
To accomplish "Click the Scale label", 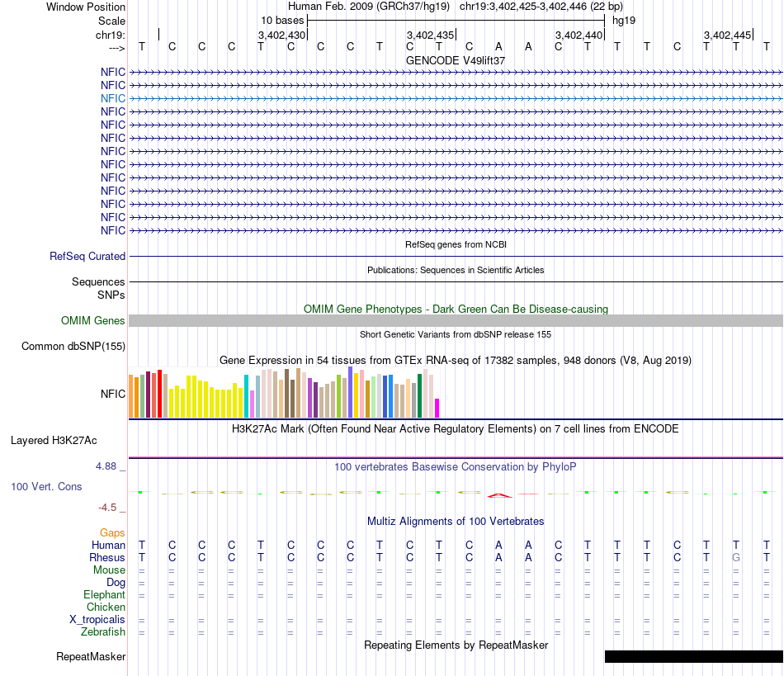I will pos(111,21).
